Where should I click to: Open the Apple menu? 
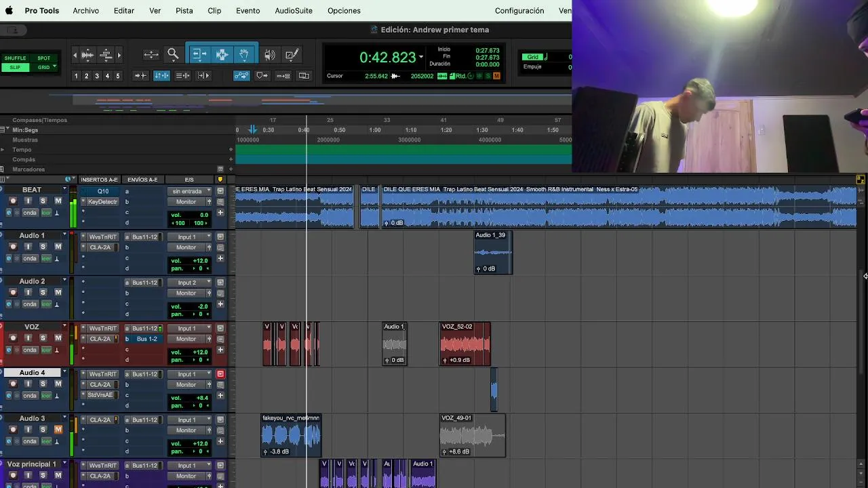tap(9, 11)
